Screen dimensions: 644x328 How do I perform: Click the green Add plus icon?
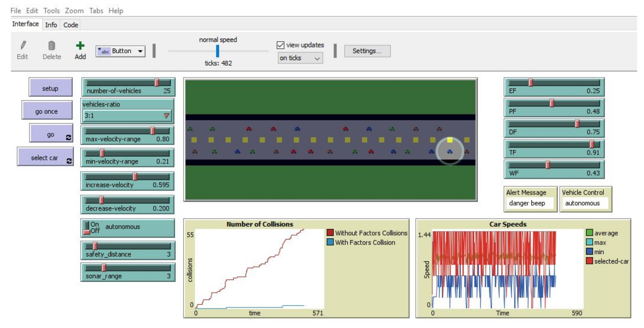click(80, 46)
